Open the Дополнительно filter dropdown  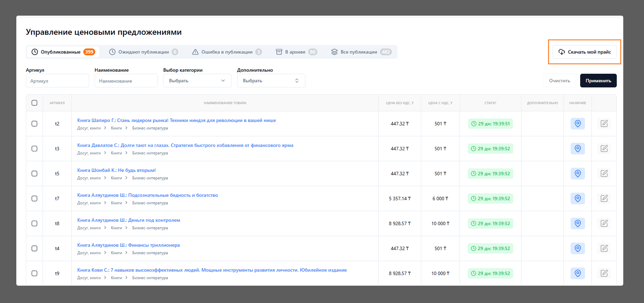point(271,81)
